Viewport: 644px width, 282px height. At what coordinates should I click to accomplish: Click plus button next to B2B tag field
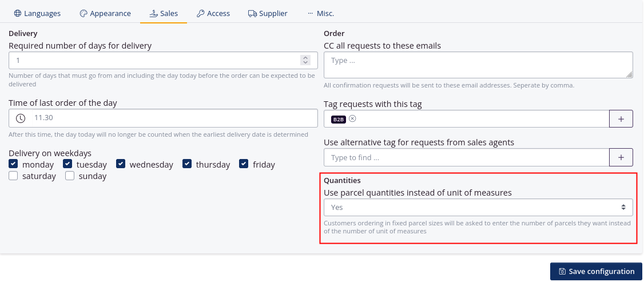pos(621,118)
